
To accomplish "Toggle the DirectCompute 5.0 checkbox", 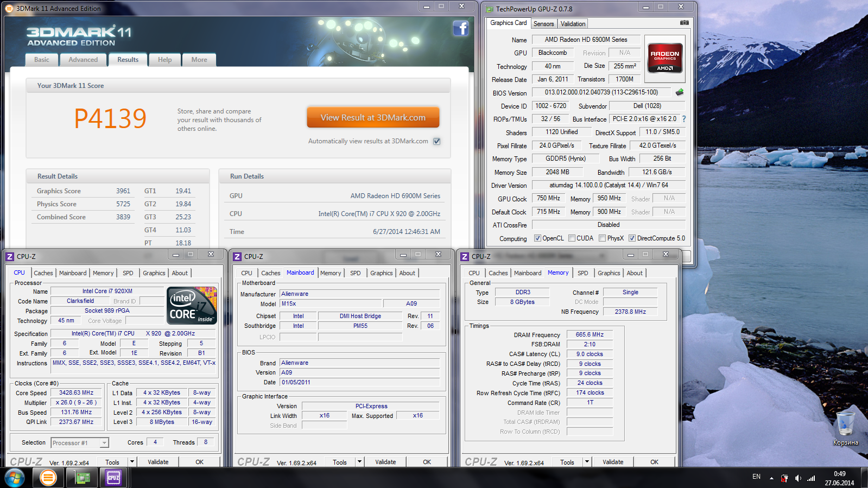I will (x=632, y=238).
